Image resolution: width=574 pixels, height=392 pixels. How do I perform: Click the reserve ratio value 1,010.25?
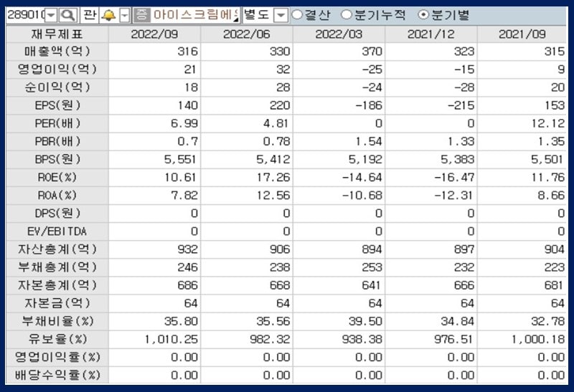pyautogui.click(x=171, y=340)
